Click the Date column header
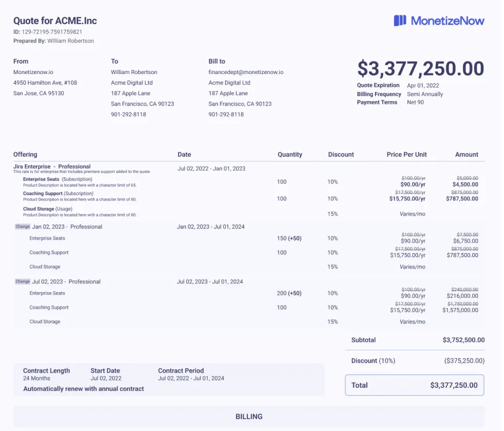The height and width of the screenshot is (431, 504). (184, 154)
